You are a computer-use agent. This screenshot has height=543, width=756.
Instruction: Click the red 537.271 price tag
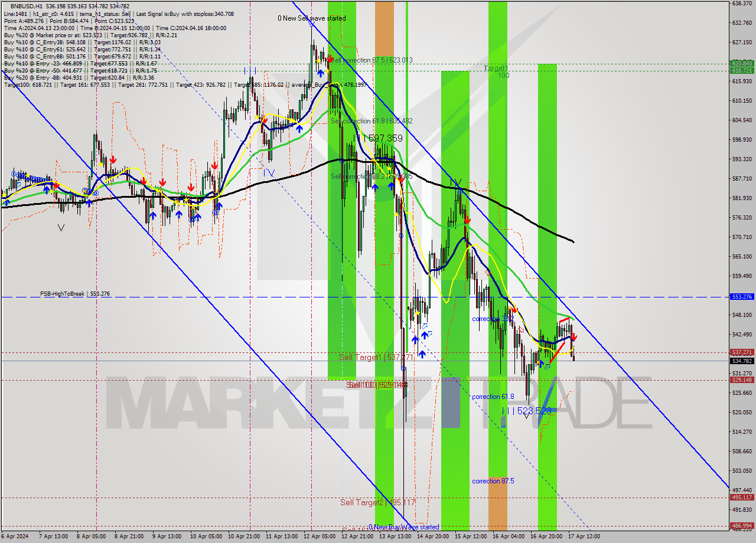[x=742, y=352]
